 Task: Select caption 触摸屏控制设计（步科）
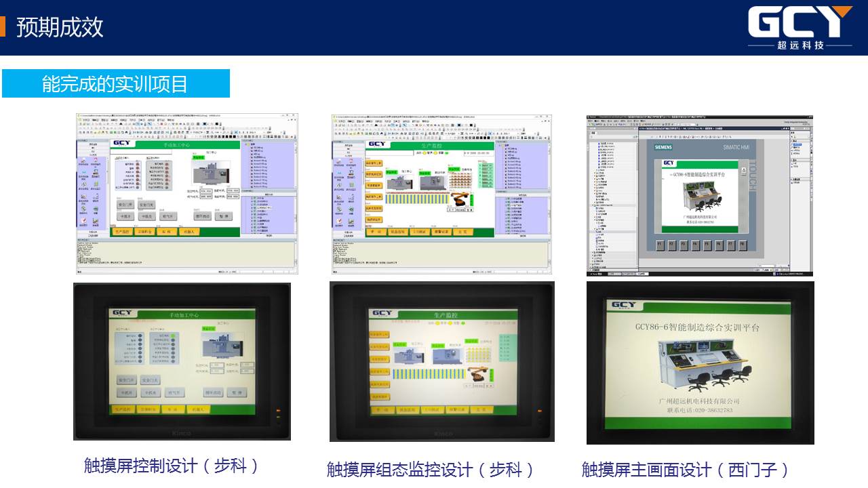[x=171, y=466]
